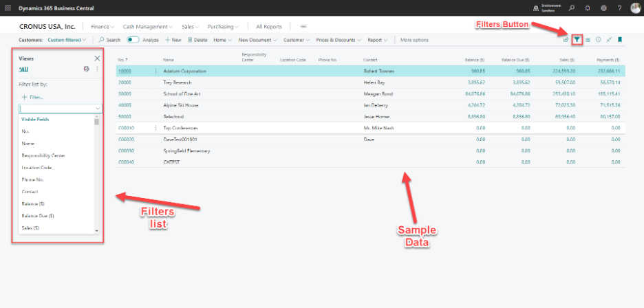
Task: Click the Payments ($) column header
Action: click(x=608, y=60)
